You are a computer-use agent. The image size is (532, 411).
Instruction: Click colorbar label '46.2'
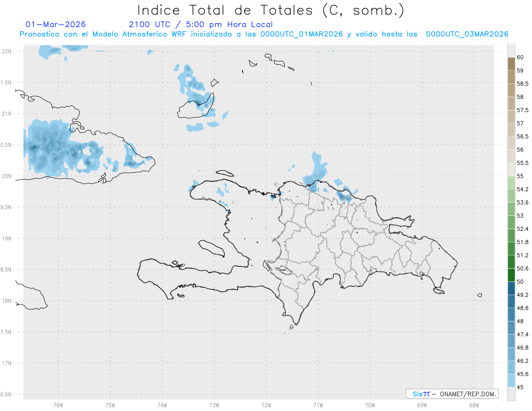522,361
